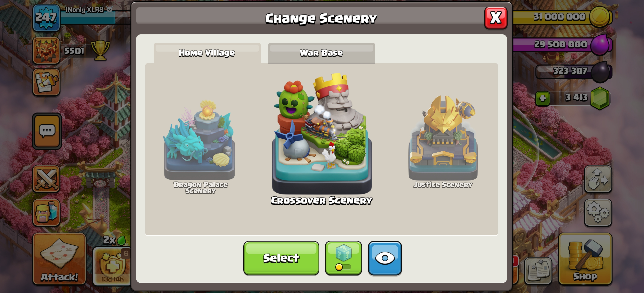Switch to the War Base tab
Screen dimensions: 644x293
321,53
